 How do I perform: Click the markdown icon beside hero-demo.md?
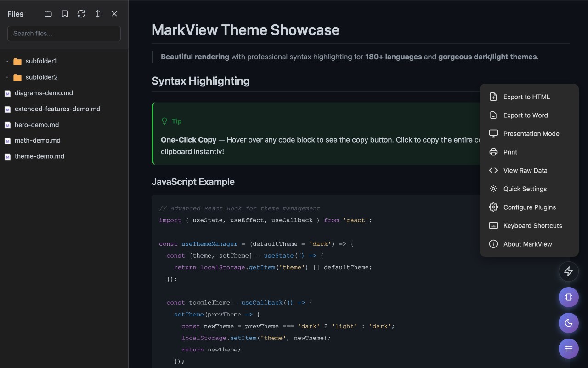click(7, 125)
